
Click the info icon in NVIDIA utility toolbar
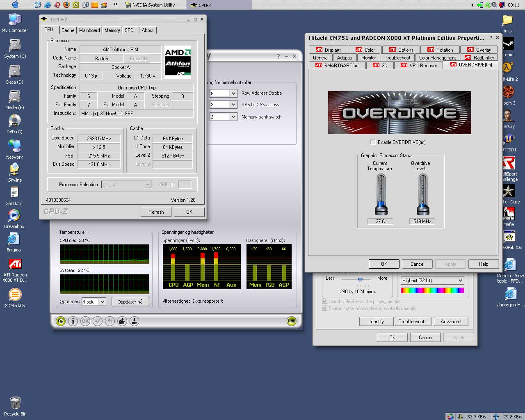73,321
